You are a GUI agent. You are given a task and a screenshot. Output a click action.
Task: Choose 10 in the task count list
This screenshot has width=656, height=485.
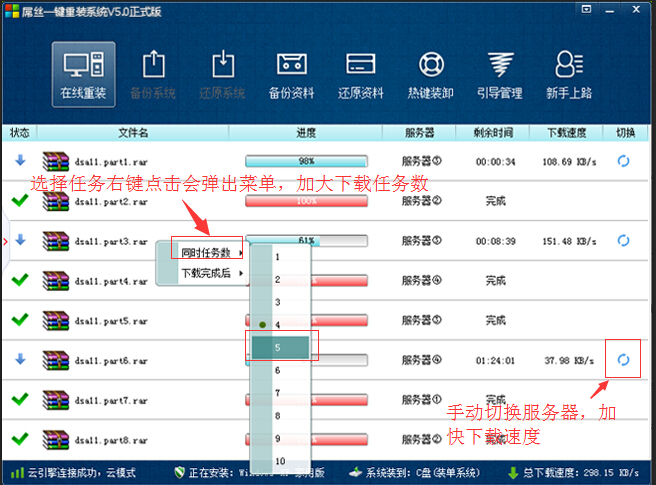coord(279,461)
